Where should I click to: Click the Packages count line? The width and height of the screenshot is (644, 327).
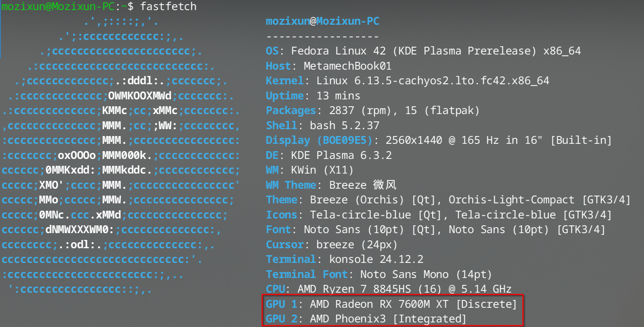point(372,110)
